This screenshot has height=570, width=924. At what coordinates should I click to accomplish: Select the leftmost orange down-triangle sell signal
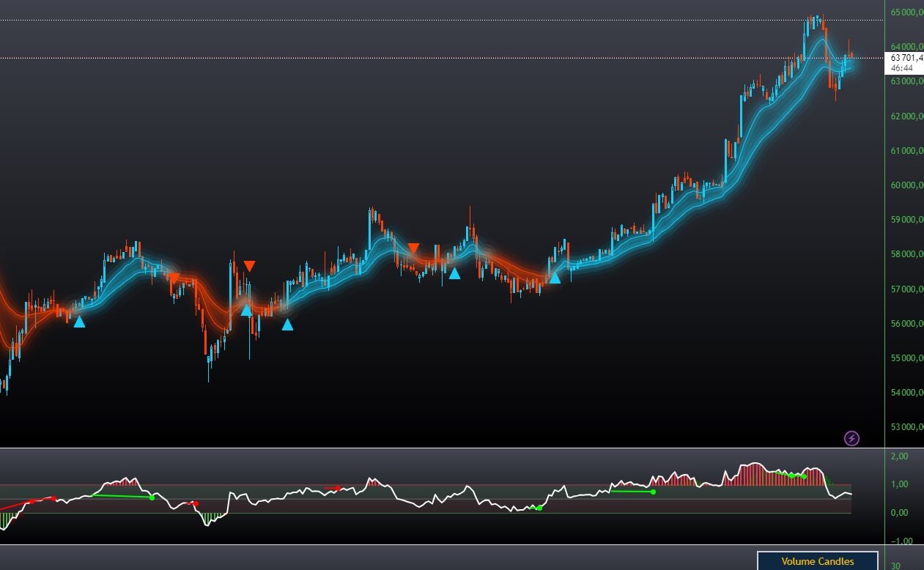coord(174,278)
